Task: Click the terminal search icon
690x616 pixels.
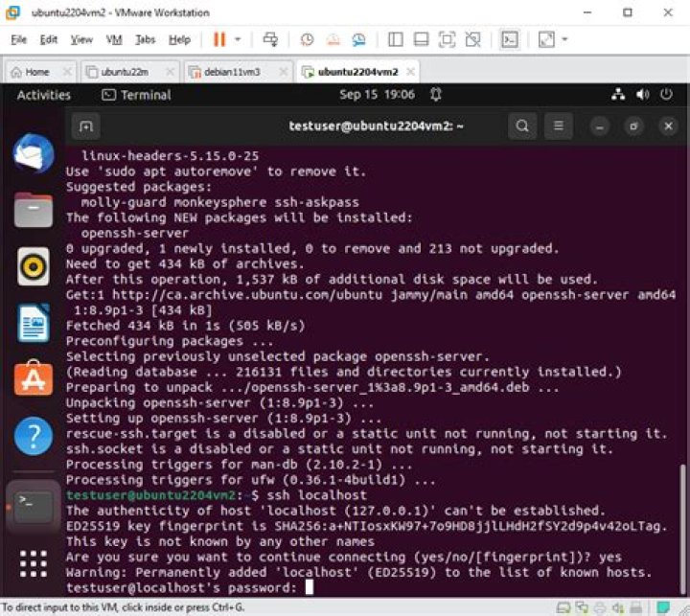Action: coord(522,126)
